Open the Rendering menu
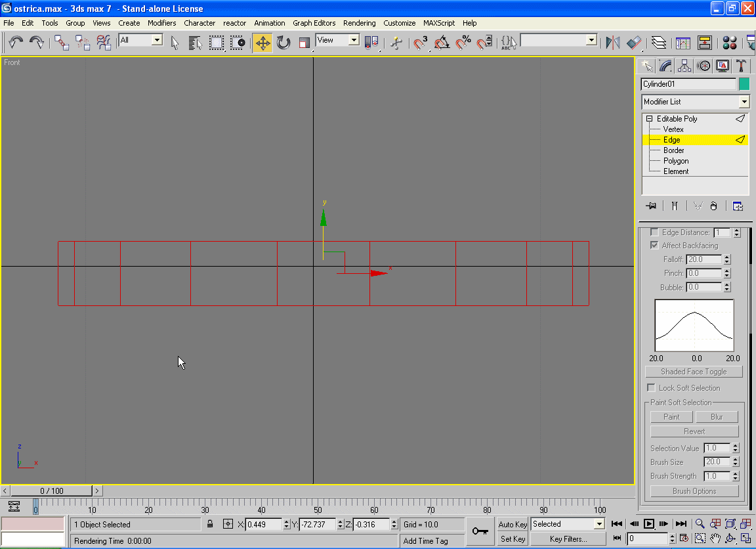 (359, 23)
